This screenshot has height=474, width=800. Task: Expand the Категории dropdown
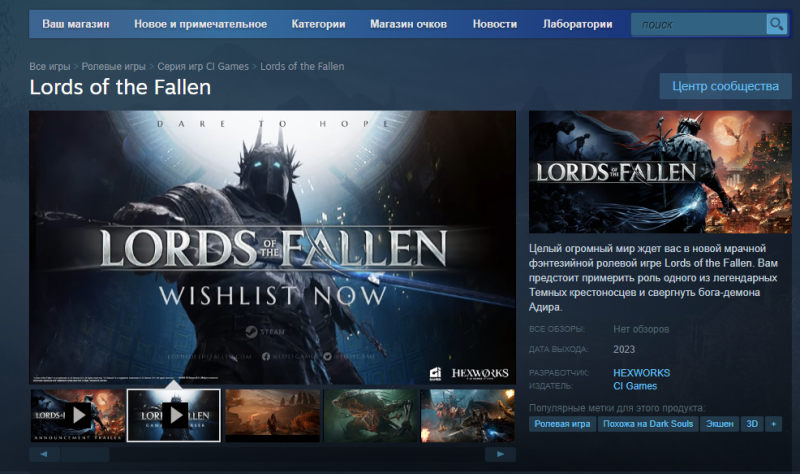pos(318,23)
